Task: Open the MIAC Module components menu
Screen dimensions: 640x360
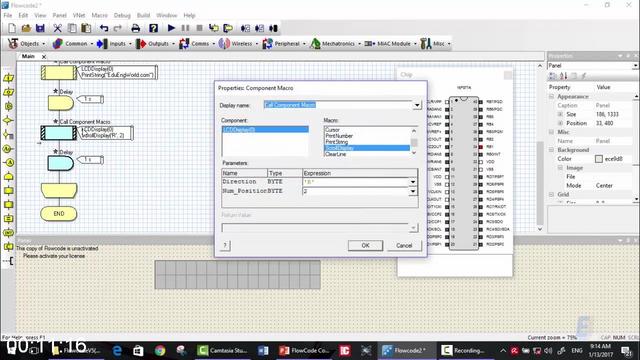Action: (391, 44)
